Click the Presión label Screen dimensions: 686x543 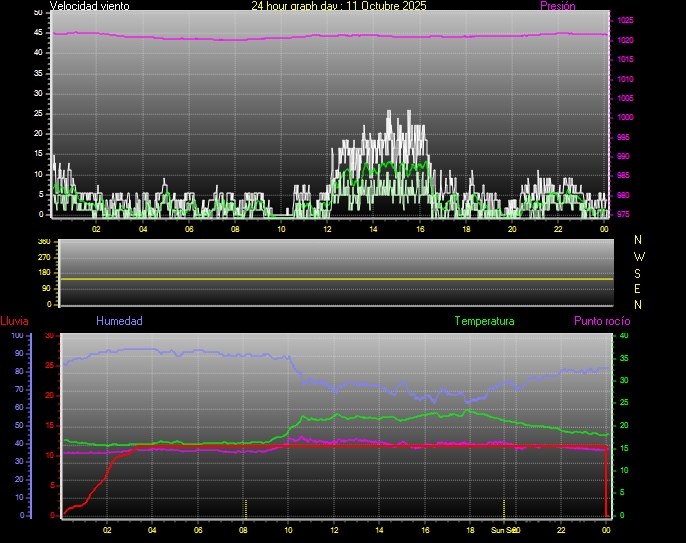pyautogui.click(x=557, y=6)
